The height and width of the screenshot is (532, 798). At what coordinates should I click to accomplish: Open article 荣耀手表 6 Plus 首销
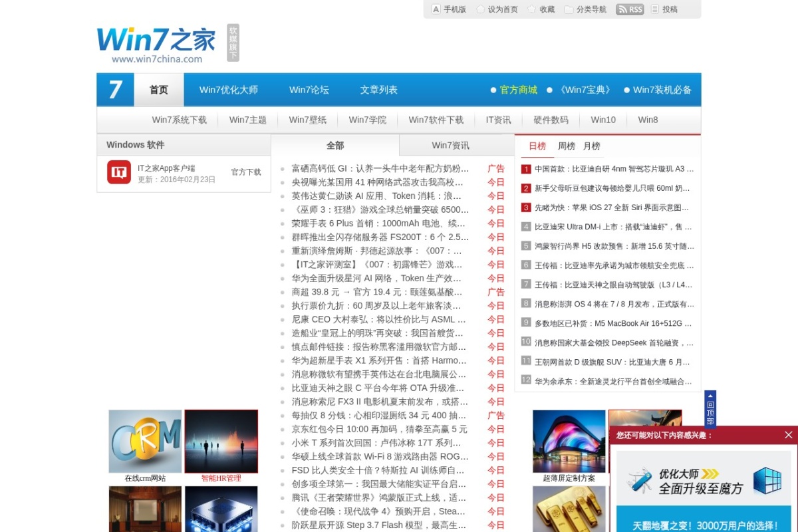point(379,223)
